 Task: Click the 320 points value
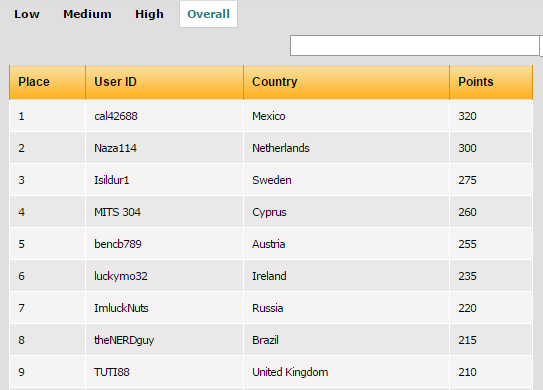pos(468,116)
